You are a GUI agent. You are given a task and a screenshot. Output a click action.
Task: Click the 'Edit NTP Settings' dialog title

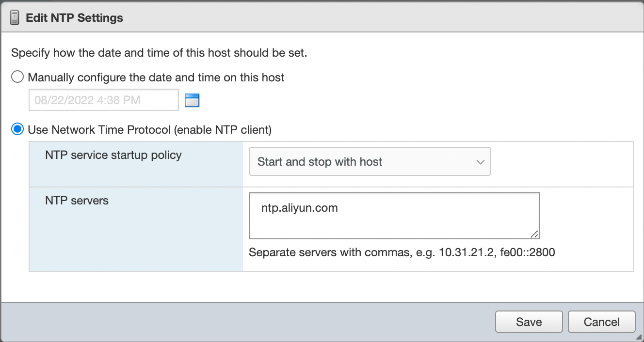(74, 18)
